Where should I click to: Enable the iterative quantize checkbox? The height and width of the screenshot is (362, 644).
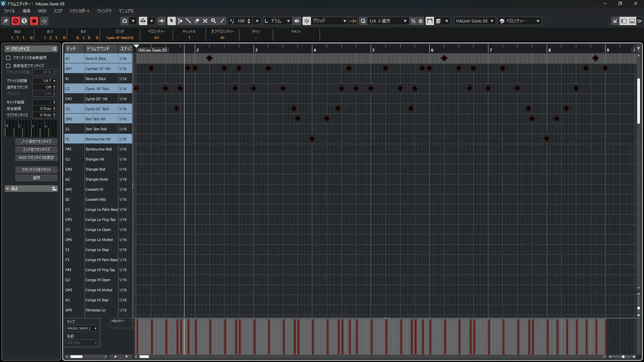[x=8, y=66]
